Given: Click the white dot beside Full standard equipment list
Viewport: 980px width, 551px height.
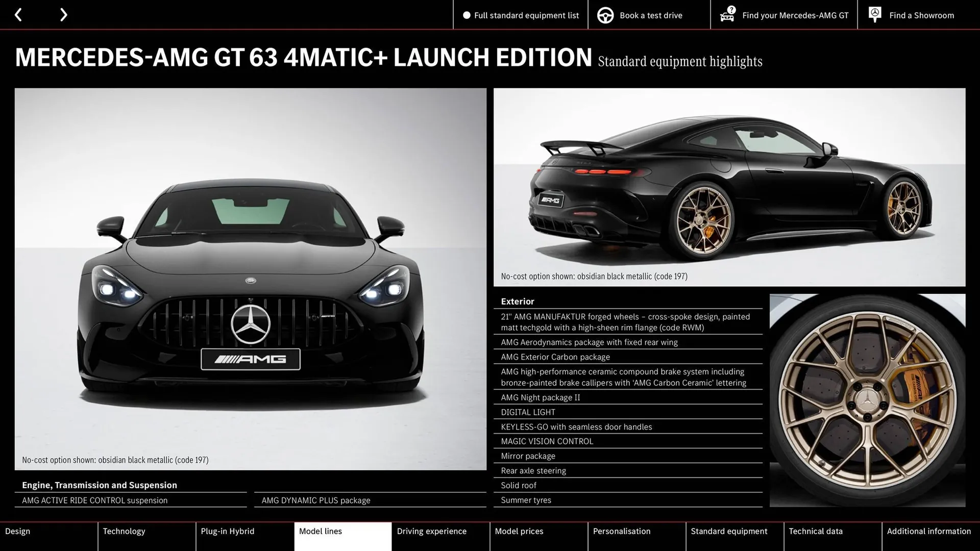Looking at the screenshot, I should 467,15.
